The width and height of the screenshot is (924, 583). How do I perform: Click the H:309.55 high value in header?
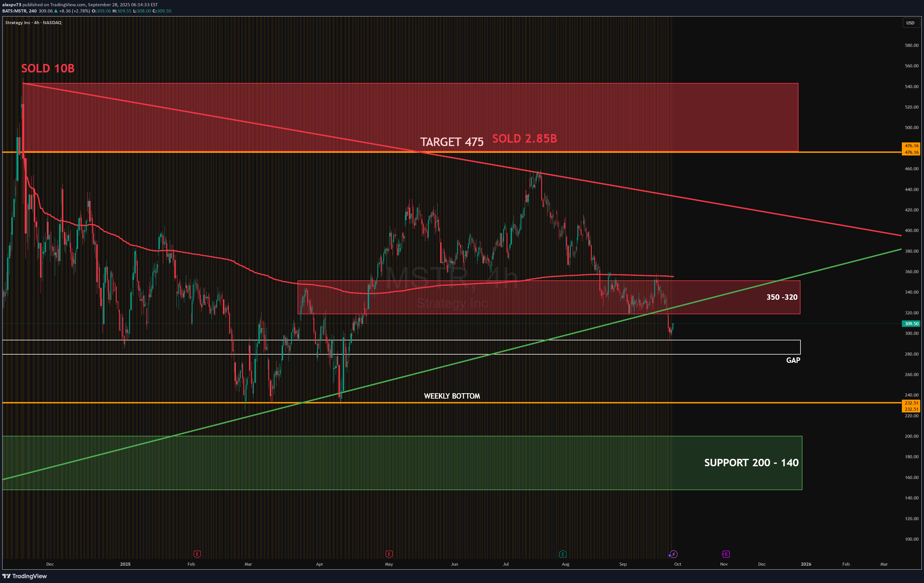(122, 11)
